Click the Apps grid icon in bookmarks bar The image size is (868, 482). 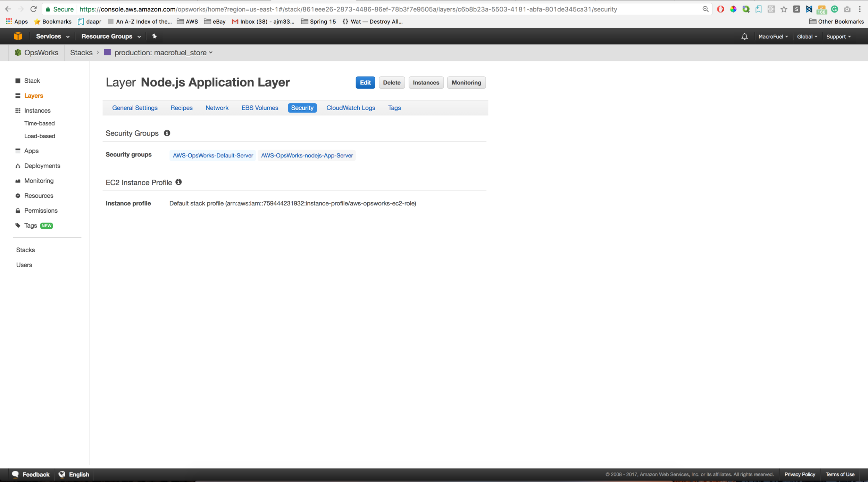pos(9,22)
